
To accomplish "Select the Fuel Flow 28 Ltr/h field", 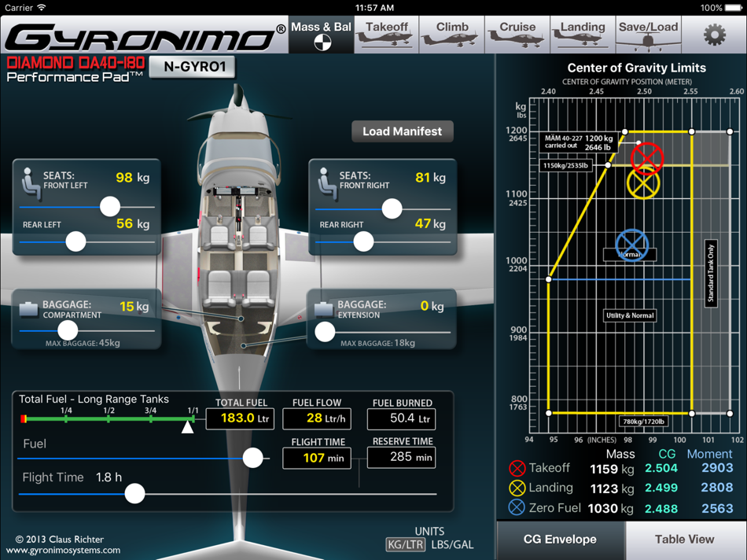I will (x=317, y=418).
